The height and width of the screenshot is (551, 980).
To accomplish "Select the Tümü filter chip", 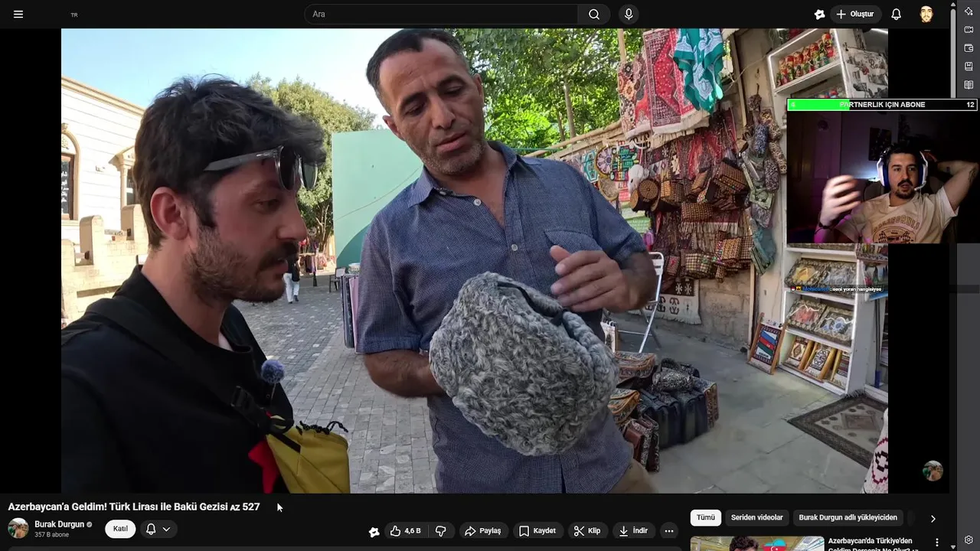I will pyautogui.click(x=706, y=517).
